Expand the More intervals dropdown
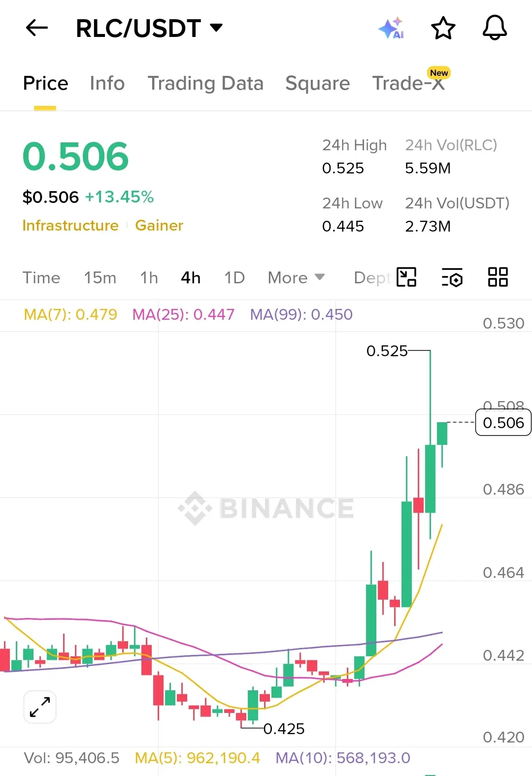The image size is (532, 776). (296, 277)
